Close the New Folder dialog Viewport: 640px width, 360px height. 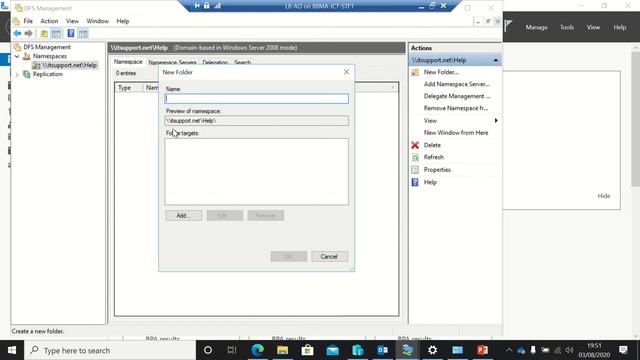[x=346, y=72]
